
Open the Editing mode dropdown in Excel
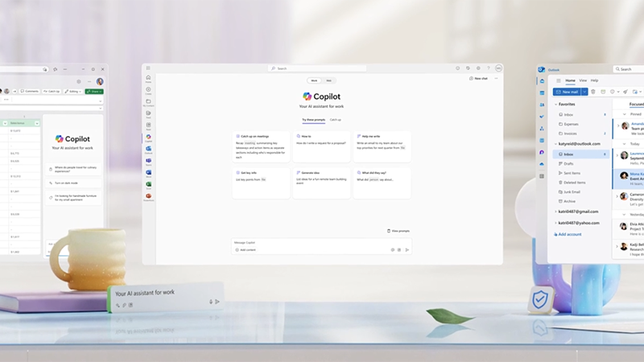[x=73, y=91]
